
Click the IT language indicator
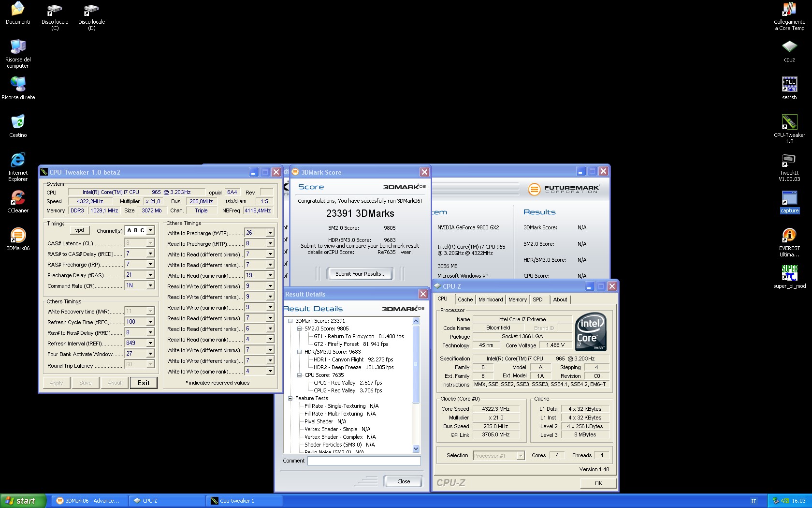coord(754,501)
